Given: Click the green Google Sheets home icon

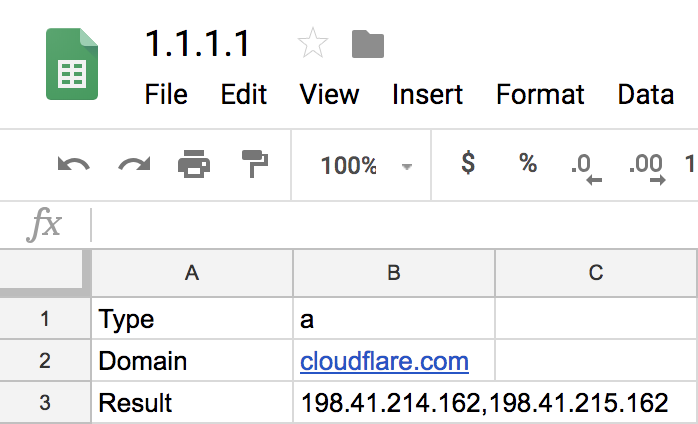Looking at the screenshot, I should (x=72, y=65).
